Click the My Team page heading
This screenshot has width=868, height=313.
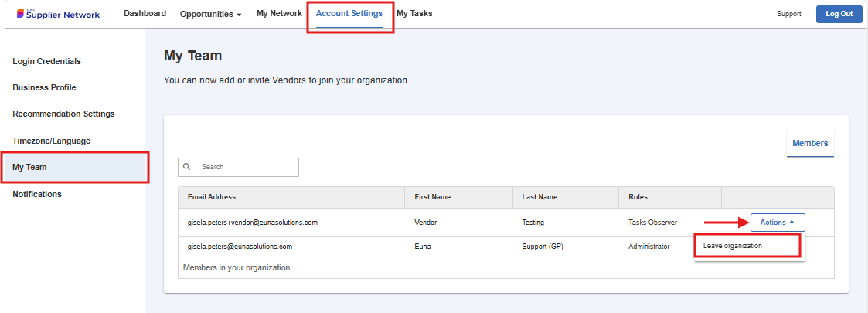coord(192,56)
